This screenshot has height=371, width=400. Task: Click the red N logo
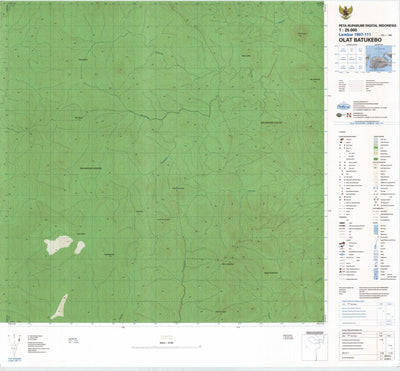tap(349, 115)
